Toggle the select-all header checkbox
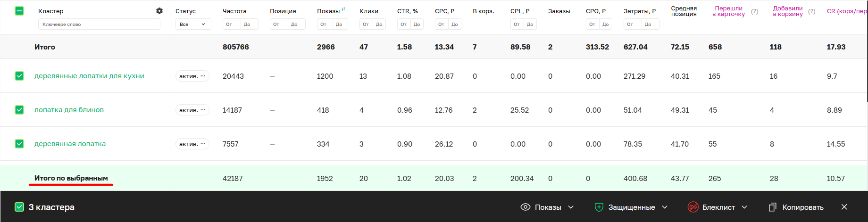Screen dimensions: 868x222 point(19,11)
